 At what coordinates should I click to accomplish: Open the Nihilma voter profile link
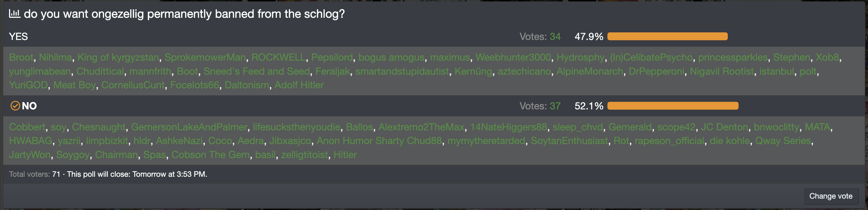point(55,57)
